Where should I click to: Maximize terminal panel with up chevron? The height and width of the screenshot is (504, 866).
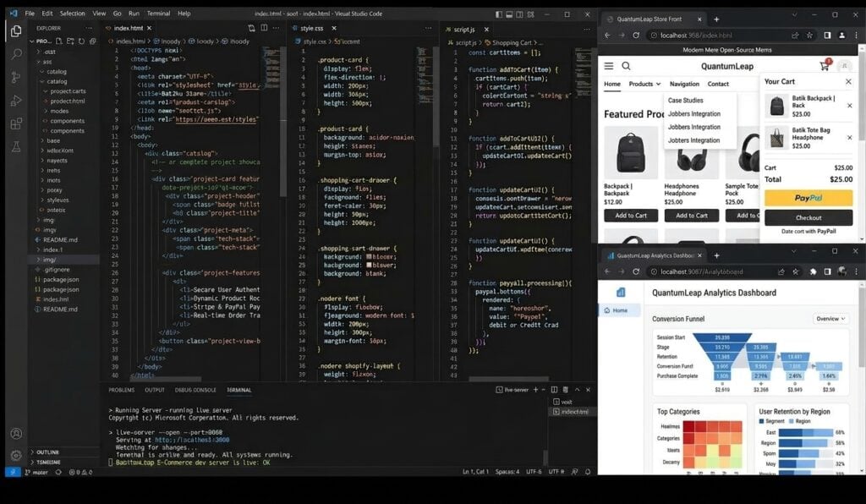pos(577,390)
